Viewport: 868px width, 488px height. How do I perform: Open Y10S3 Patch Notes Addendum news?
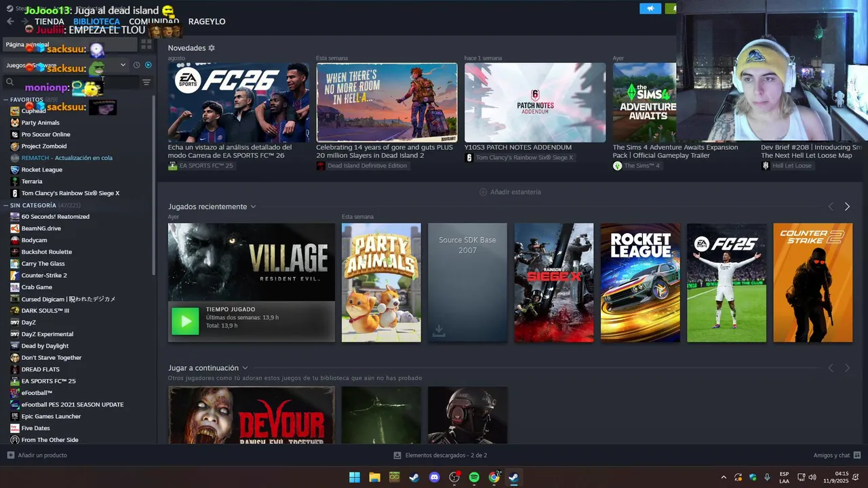tap(535, 102)
